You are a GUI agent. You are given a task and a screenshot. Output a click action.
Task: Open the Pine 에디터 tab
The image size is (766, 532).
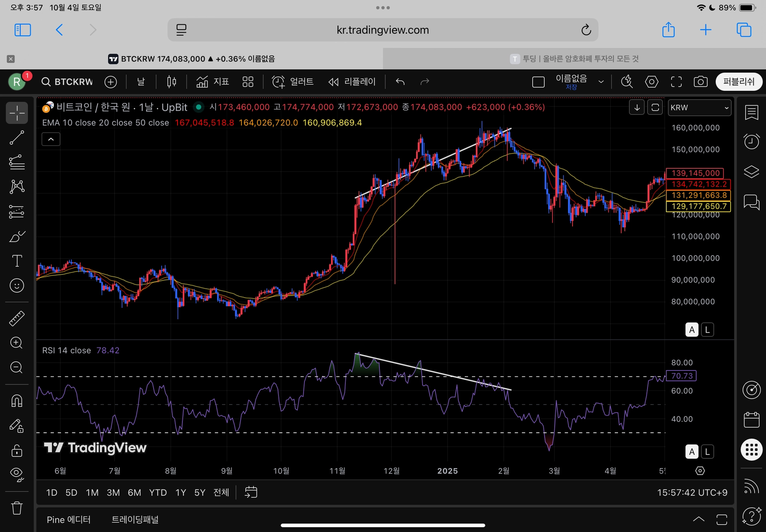click(x=69, y=520)
